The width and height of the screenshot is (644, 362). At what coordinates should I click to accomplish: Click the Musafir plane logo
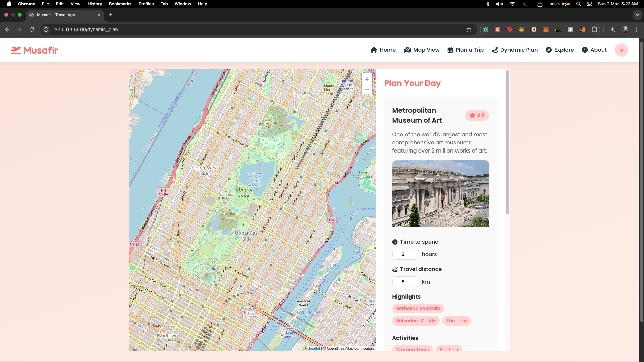coord(16,50)
